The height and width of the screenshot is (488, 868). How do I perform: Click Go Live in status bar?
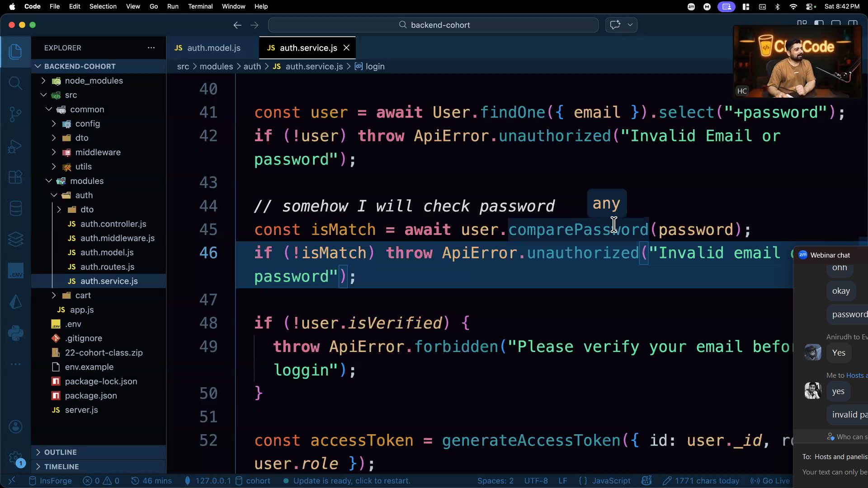click(x=770, y=481)
